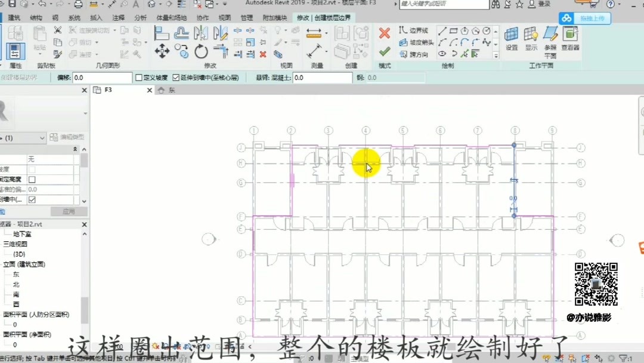This screenshot has height=363, width=644.
Task: Expand the 绘制 panel overflow arrow
Action: pos(496,55)
